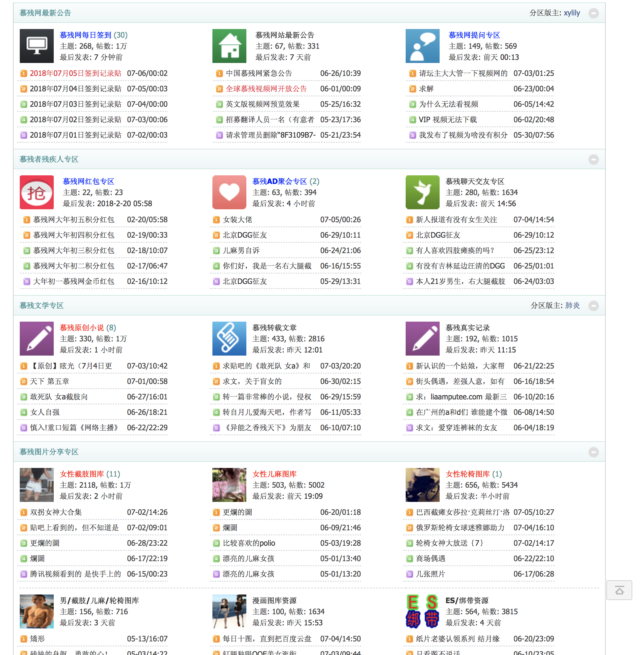Click the scroll back to top button
644x655 pixels.
(619, 590)
